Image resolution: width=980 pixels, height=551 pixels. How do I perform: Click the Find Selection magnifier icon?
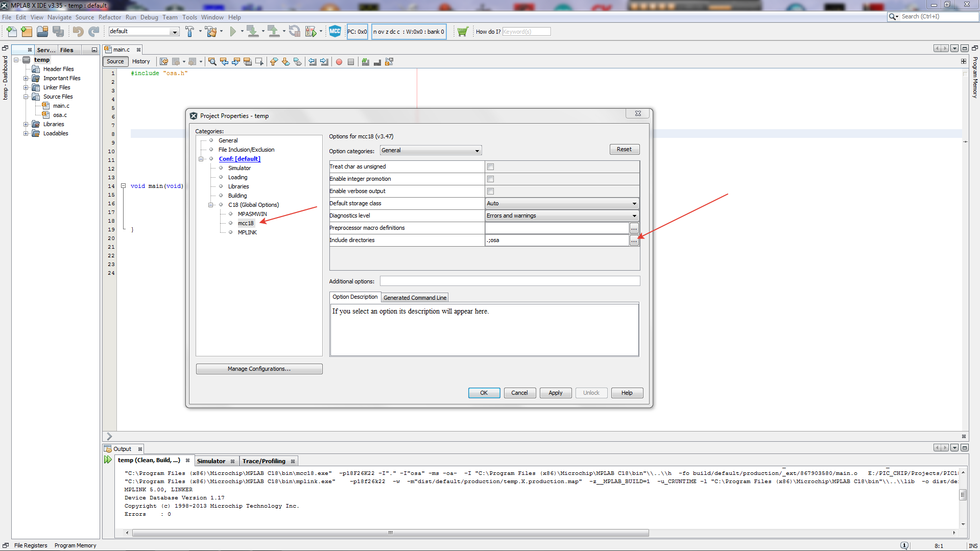pyautogui.click(x=212, y=62)
